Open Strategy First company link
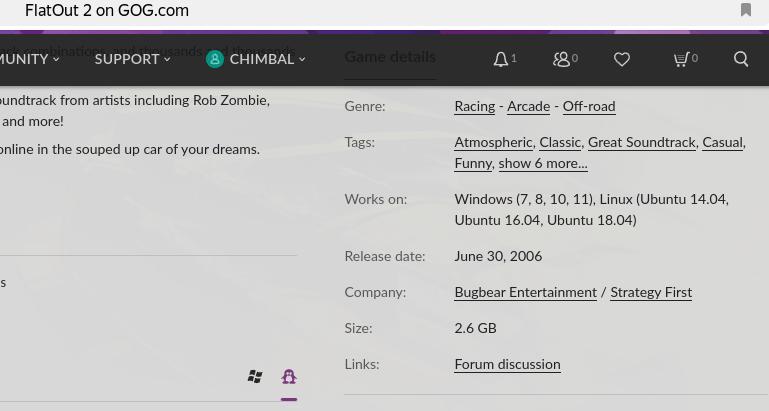Viewport: 769px width, 411px height. (651, 293)
